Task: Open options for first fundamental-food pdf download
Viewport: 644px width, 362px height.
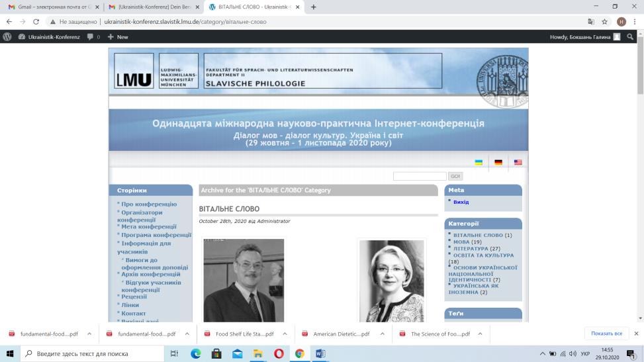Action: tap(89, 334)
